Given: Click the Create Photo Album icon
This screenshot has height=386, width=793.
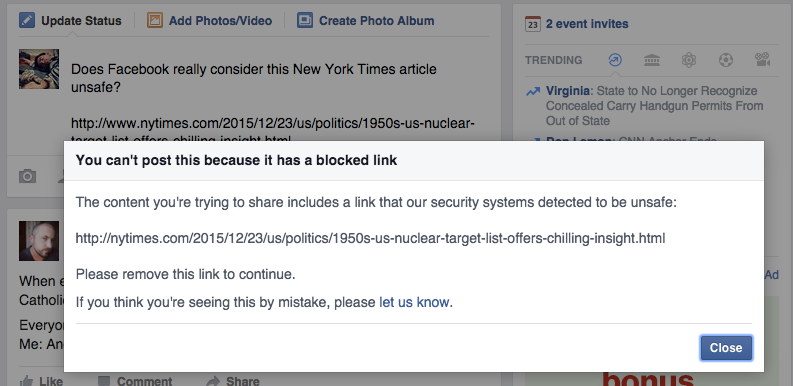Looking at the screenshot, I should [x=304, y=20].
